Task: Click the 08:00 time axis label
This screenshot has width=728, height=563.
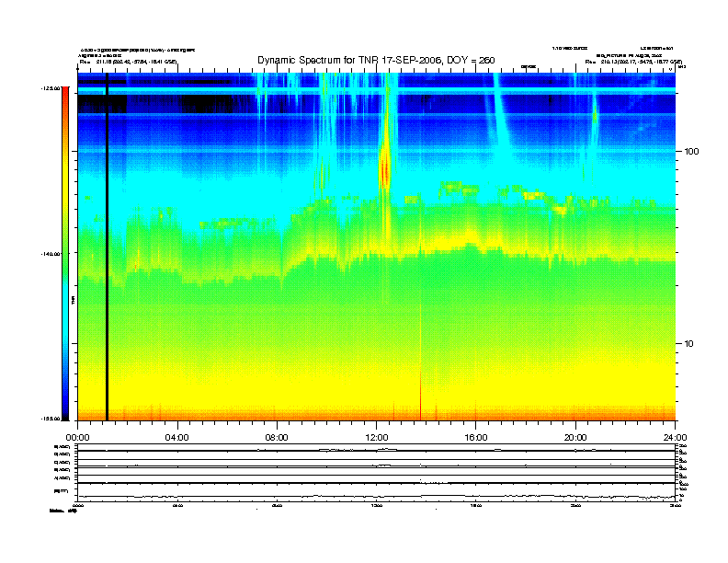Action: click(277, 438)
